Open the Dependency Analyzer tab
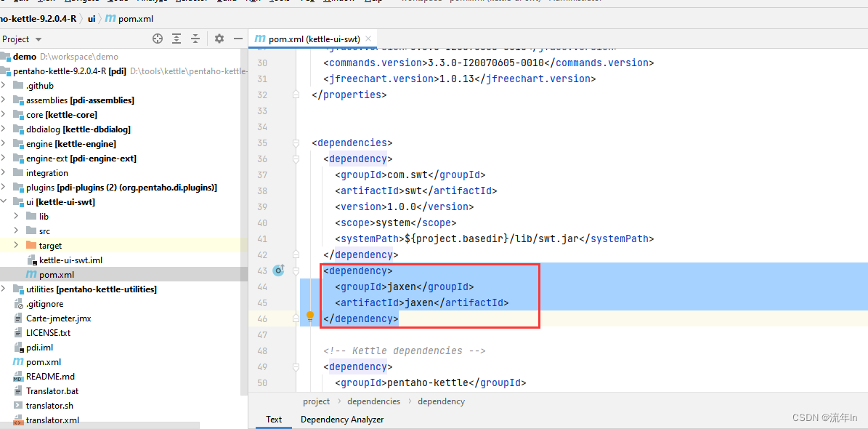 [x=342, y=420]
